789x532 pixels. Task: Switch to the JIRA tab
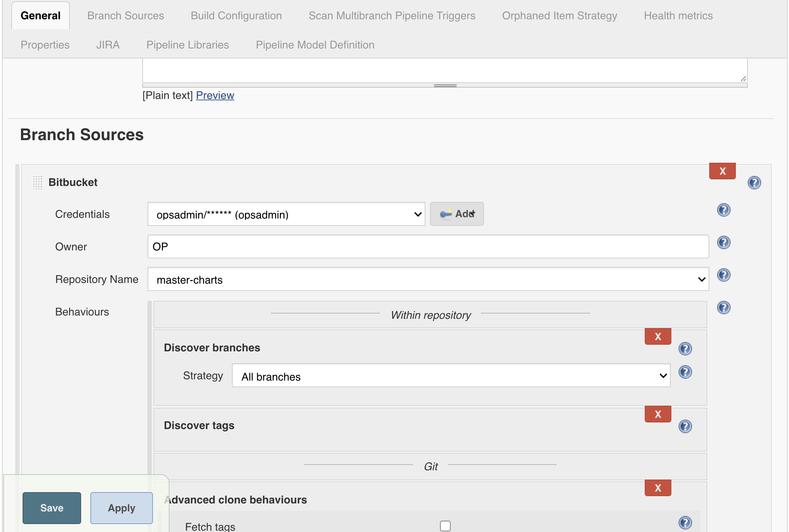click(108, 45)
